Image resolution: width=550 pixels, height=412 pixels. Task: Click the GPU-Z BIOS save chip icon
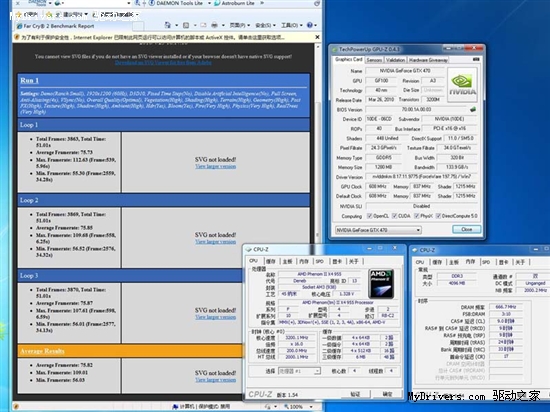472,109
